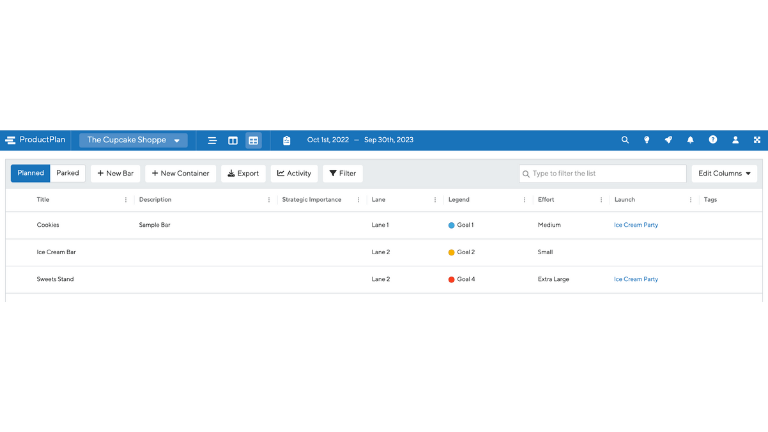Viewport: 768px width, 432px height.
Task: Click the ProductPlan logo
Action: tap(35, 140)
